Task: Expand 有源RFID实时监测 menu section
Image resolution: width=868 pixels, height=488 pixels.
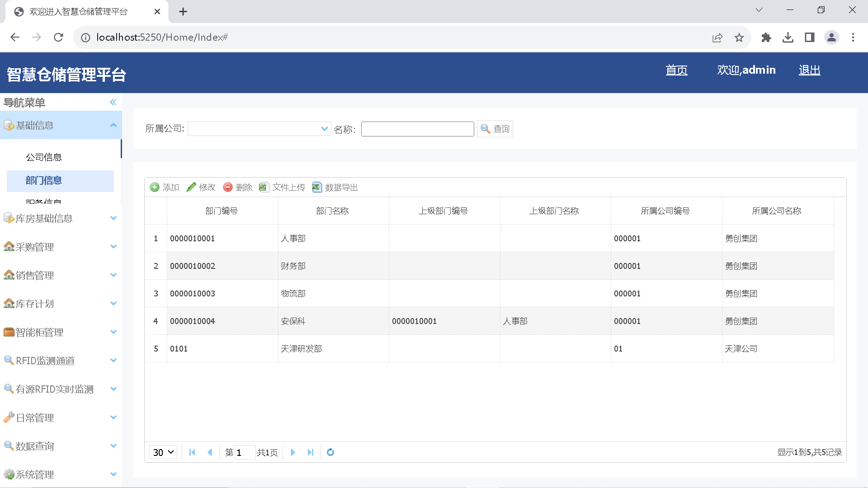Action: 61,389
